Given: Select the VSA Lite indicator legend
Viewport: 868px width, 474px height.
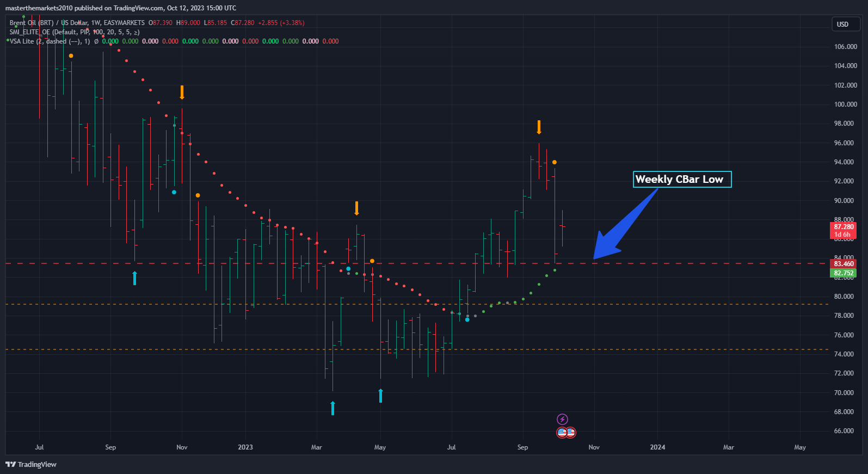Looking at the screenshot, I should (x=50, y=41).
